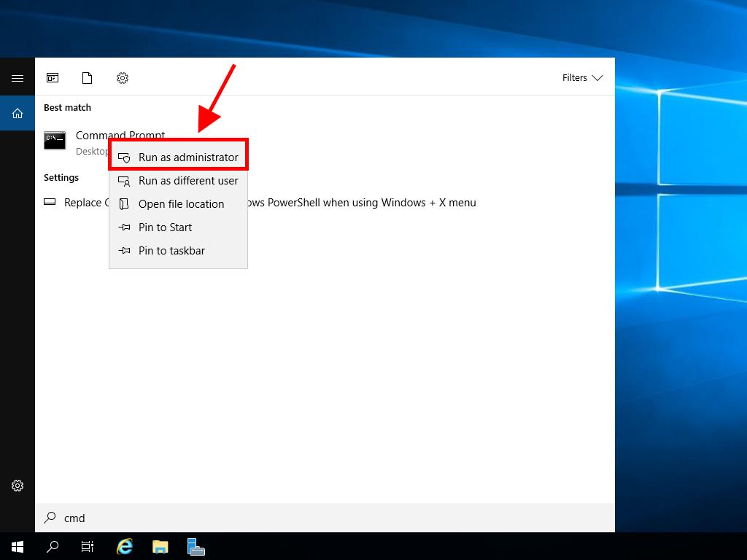Click the Best match heading
Viewport: 747px width, 560px height.
pyautogui.click(x=67, y=108)
